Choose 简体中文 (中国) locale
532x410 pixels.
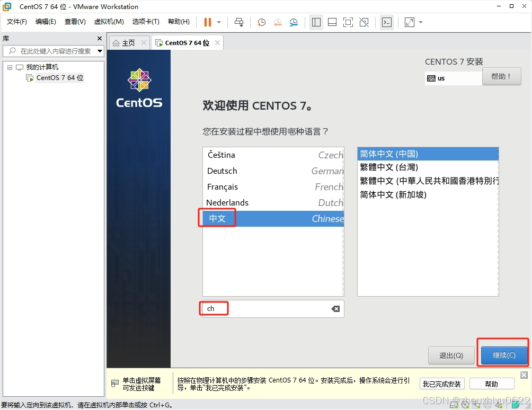[428, 154]
